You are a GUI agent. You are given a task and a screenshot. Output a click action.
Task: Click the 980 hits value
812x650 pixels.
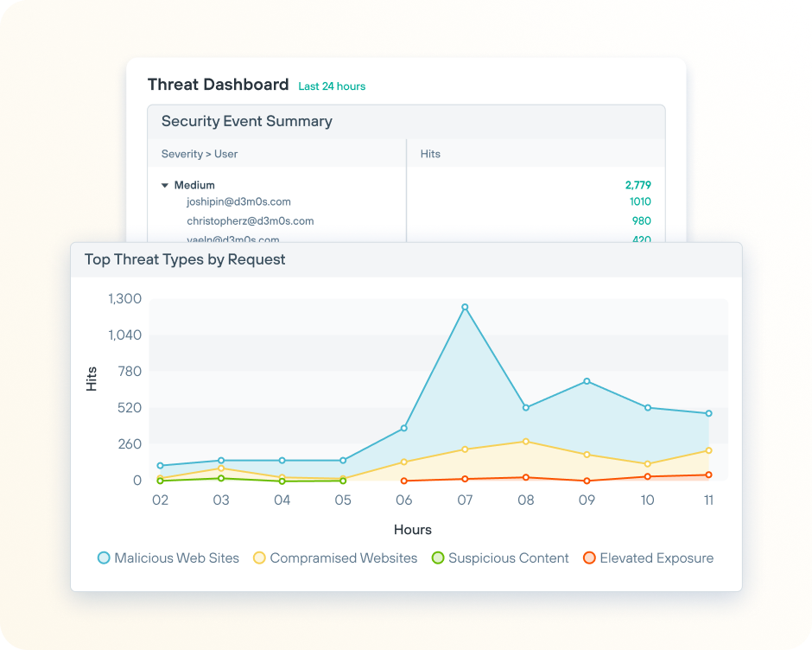pyautogui.click(x=642, y=220)
